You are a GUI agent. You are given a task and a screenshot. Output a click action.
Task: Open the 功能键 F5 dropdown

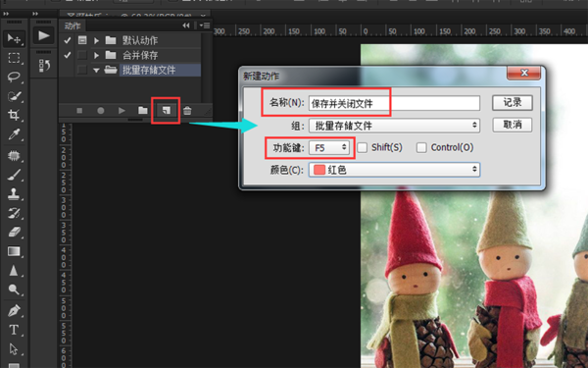[x=329, y=147]
